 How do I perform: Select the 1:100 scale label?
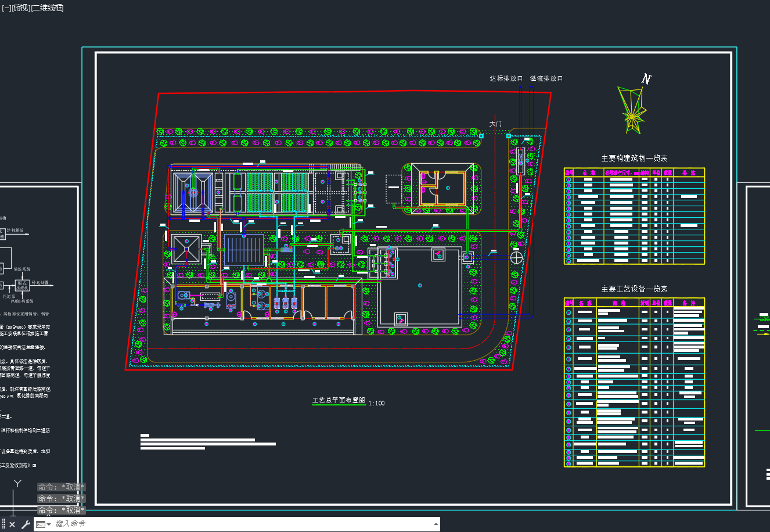coord(376,403)
